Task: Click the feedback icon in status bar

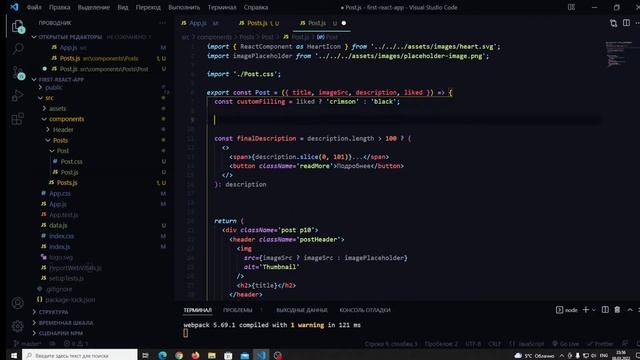Action: tap(625, 344)
